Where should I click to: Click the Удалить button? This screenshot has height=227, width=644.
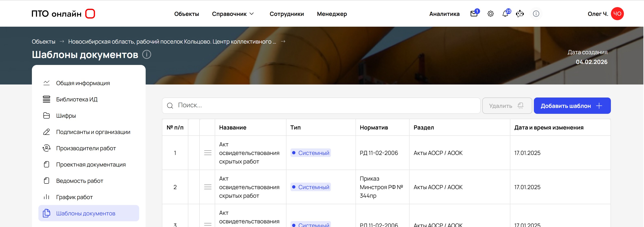pyautogui.click(x=507, y=106)
